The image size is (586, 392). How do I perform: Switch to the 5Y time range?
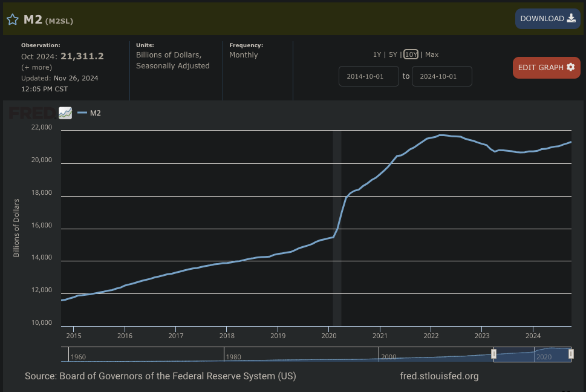(x=393, y=54)
